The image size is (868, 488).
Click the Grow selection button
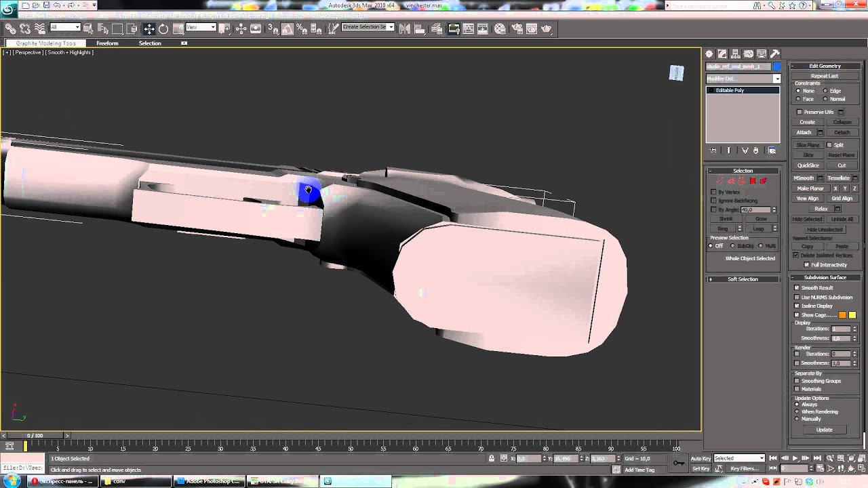[x=761, y=219]
